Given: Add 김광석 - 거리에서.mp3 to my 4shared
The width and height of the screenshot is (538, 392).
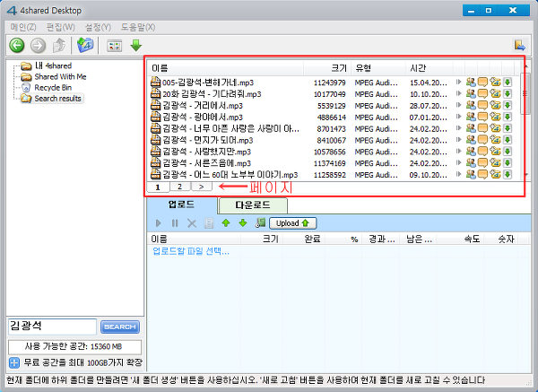Looking at the screenshot, I should click(x=495, y=105).
